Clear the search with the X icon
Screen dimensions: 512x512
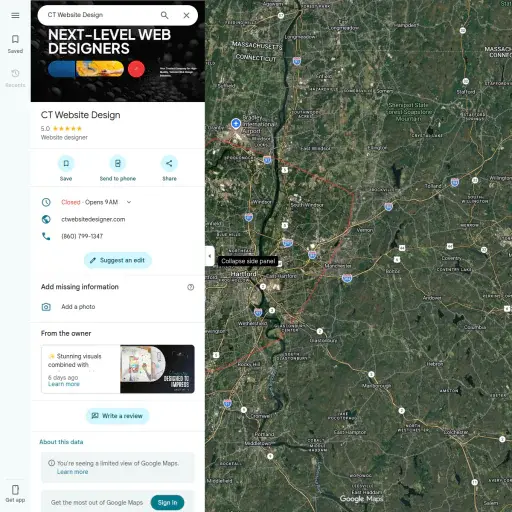(x=186, y=15)
